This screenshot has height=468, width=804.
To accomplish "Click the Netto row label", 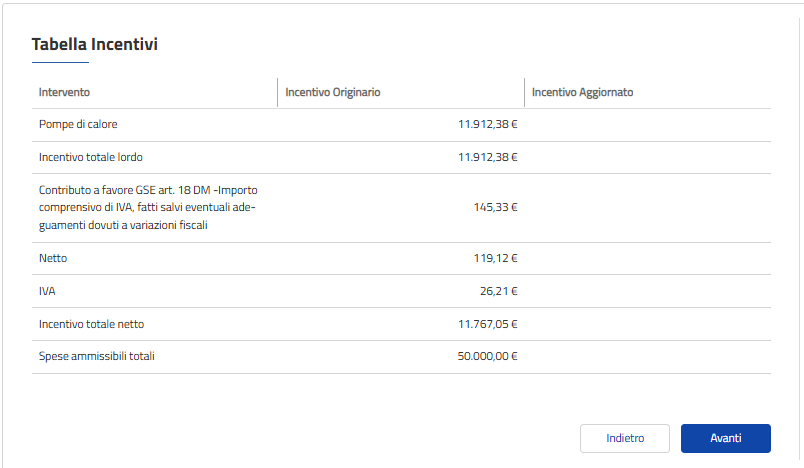I will coord(53,258).
